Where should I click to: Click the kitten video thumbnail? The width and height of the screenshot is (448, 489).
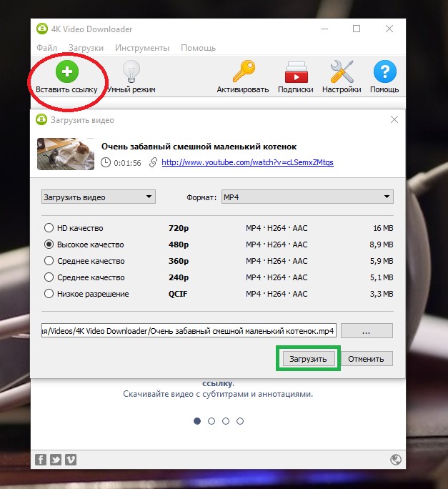tap(66, 154)
